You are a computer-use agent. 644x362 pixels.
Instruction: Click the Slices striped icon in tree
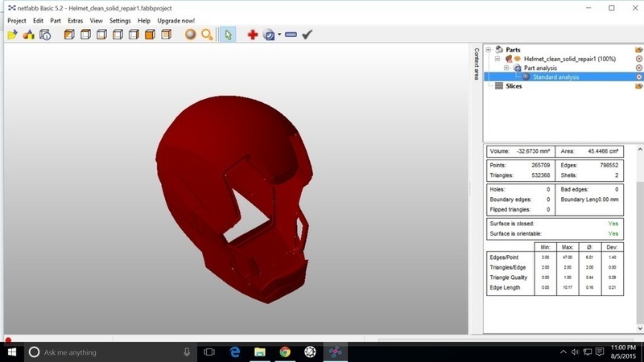[x=499, y=86]
